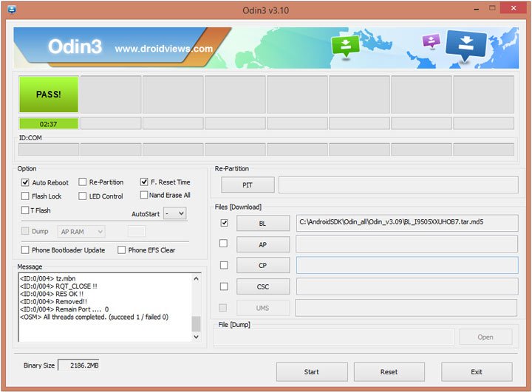This screenshot has height=392, width=532.
Task: Enable the Re-Partition checkbox
Action: pyautogui.click(x=82, y=182)
